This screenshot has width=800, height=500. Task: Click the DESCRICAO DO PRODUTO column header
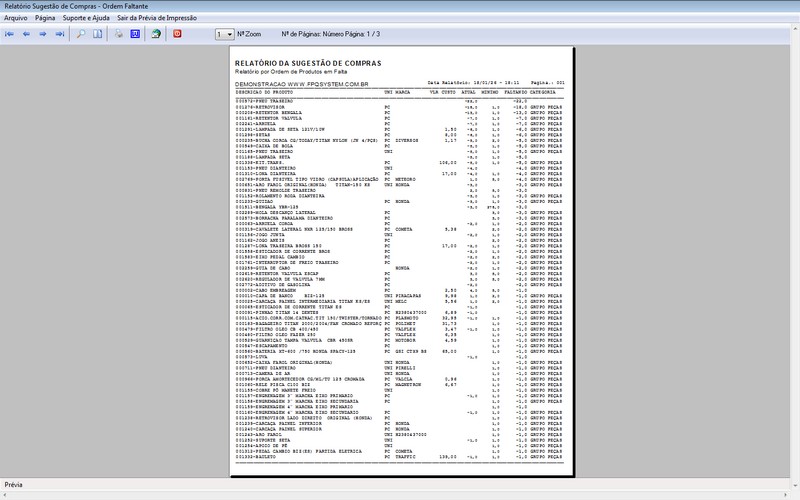click(264, 91)
